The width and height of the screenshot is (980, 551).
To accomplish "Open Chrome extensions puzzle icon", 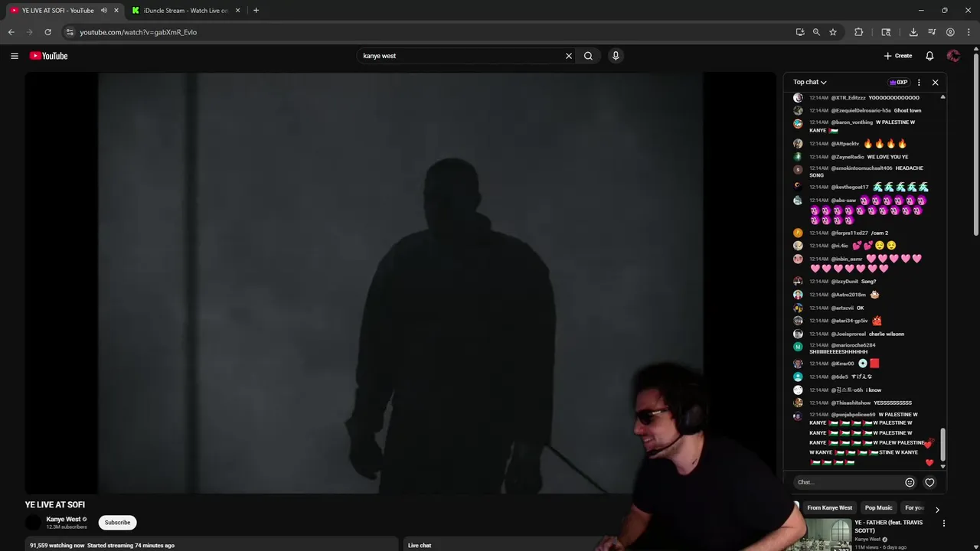I will point(858,32).
